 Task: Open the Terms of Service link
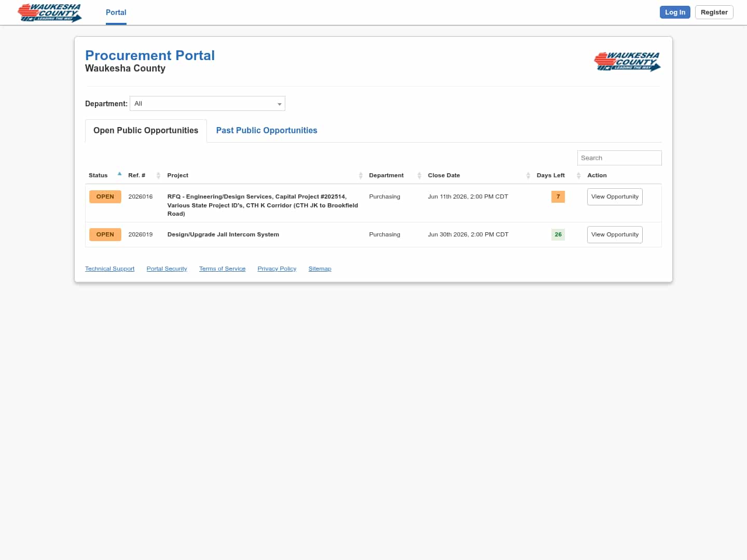pos(222,269)
